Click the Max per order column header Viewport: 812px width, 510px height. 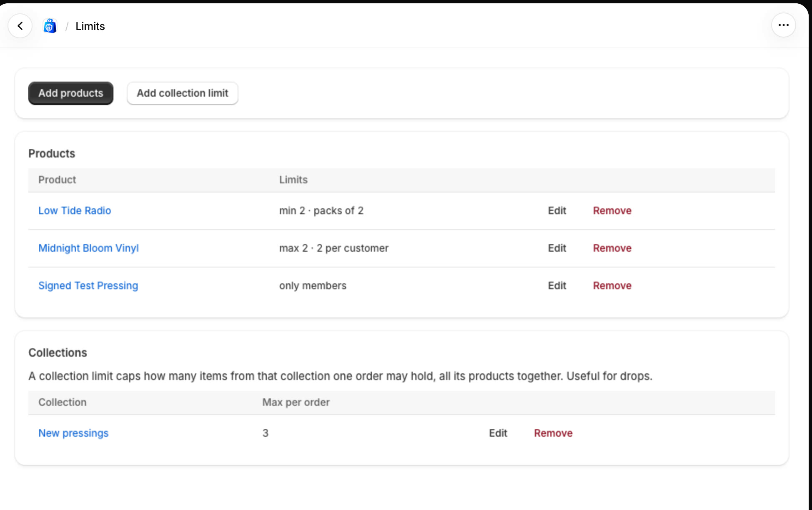pos(296,402)
